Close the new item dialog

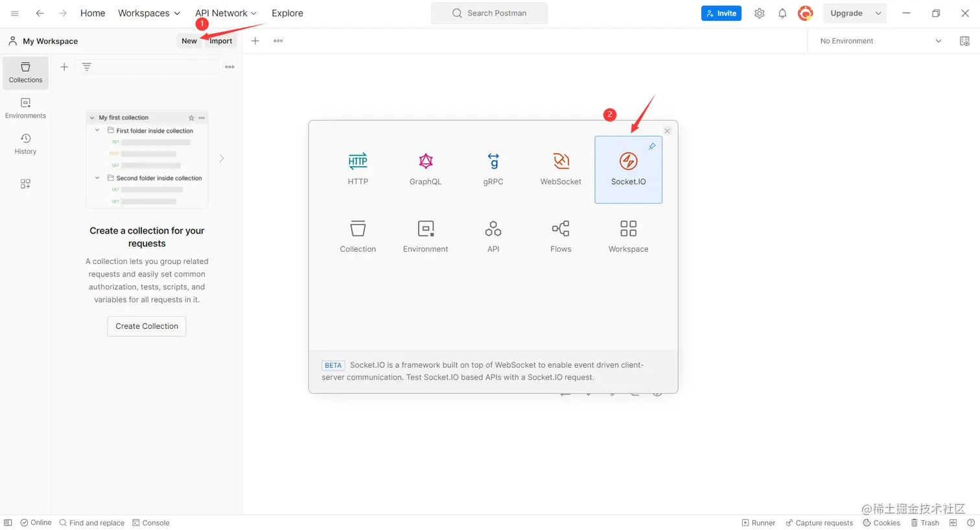[x=667, y=131]
